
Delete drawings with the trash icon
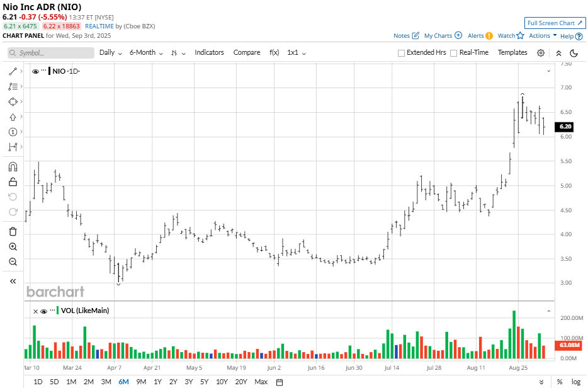[13, 232]
